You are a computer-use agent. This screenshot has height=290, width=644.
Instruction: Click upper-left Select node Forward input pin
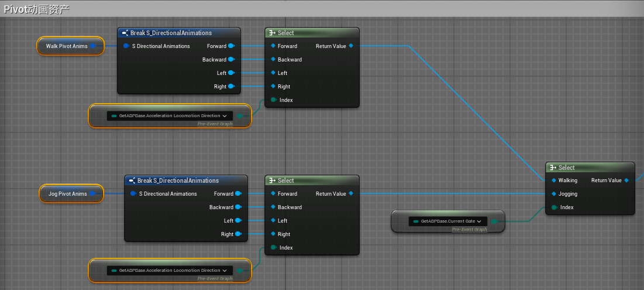[273, 46]
